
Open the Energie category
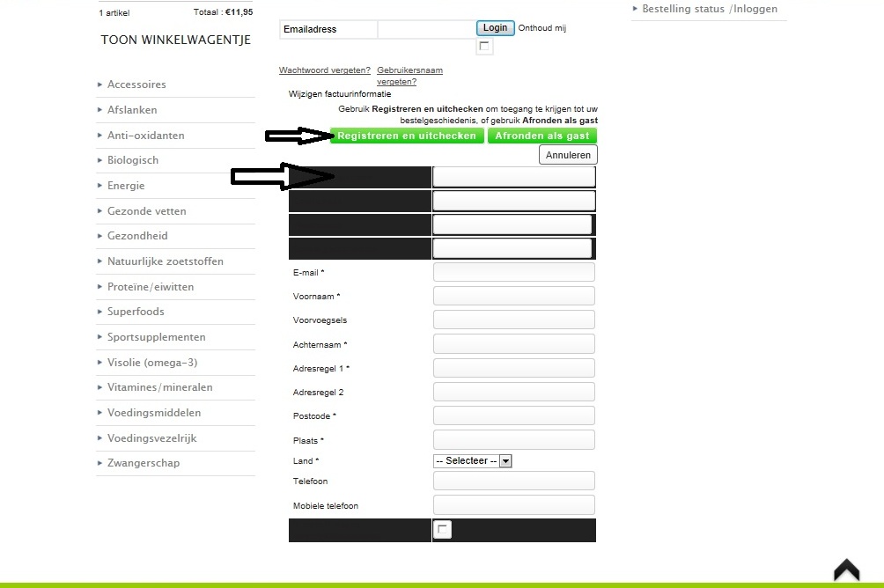point(126,186)
